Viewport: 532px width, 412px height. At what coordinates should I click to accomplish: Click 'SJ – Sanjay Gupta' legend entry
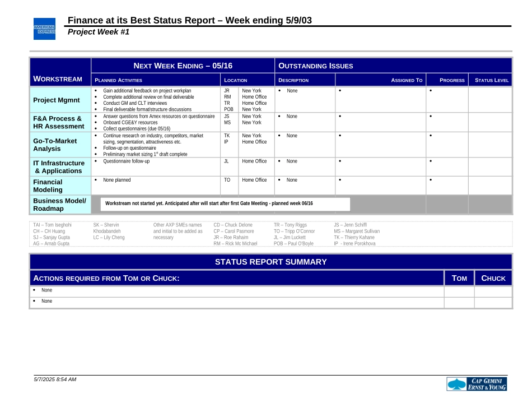[52, 238]
